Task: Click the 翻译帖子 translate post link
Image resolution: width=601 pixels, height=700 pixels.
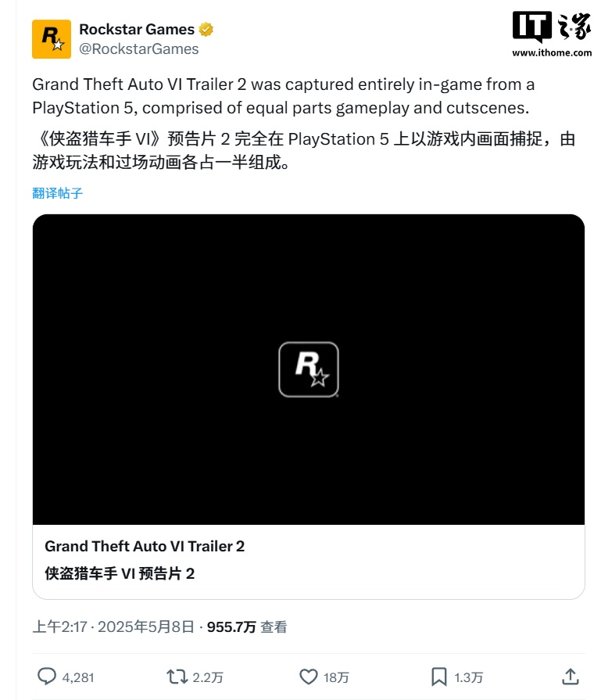Action: click(x=58, y=193)
